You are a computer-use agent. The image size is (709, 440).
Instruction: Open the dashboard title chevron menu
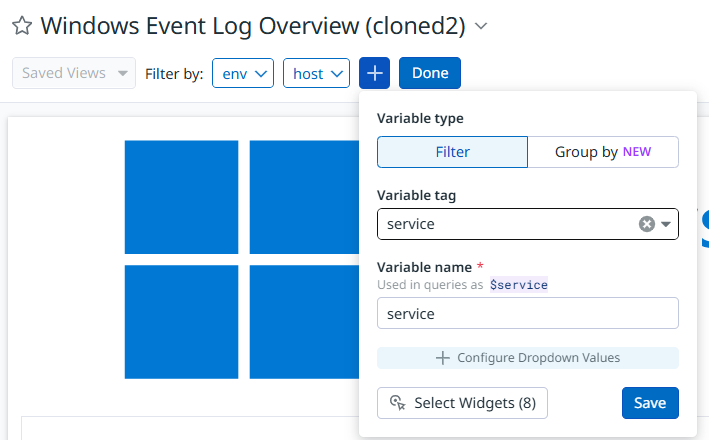[x=481, y=26]
